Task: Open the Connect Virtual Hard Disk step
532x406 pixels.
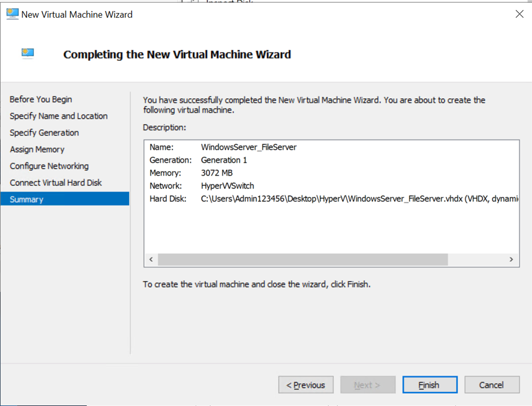Action: point(56,182)
